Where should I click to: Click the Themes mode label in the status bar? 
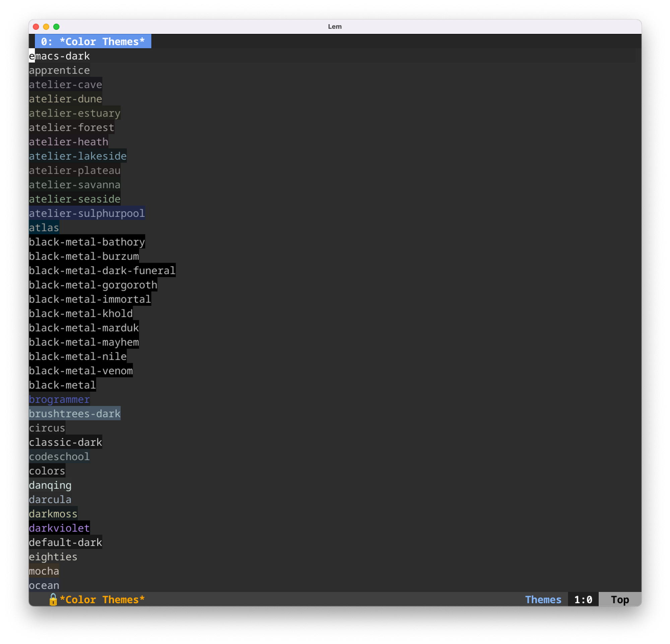tap(543, 599)
